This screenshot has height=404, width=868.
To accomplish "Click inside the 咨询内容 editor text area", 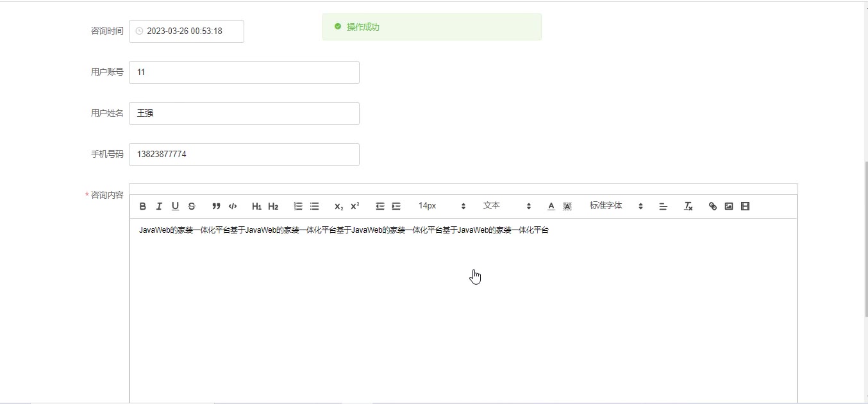I will click(463, 311).
